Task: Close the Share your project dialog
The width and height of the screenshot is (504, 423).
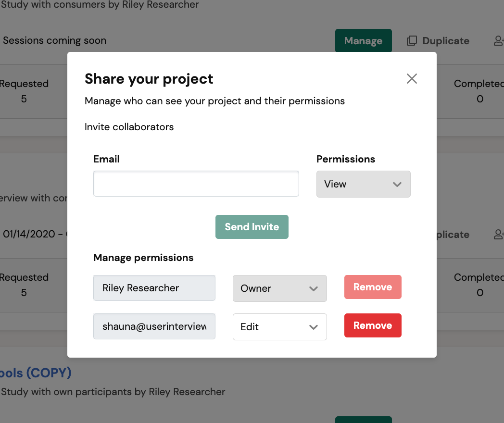Action: tap(412, 79)
